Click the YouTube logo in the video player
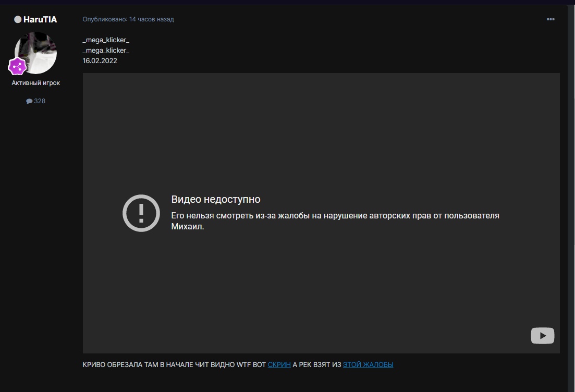The height and width of the screenshot is (392, 575). [542, 336]
